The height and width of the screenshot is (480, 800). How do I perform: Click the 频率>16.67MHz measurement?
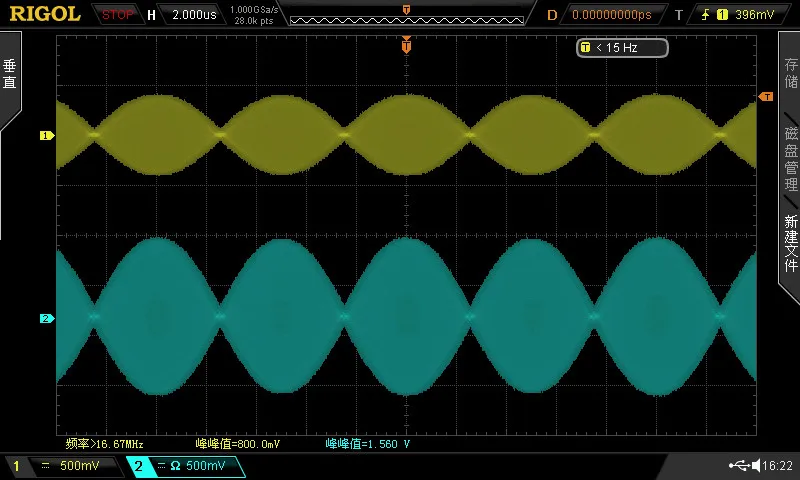pyautogui.click(x=105, y=444)
